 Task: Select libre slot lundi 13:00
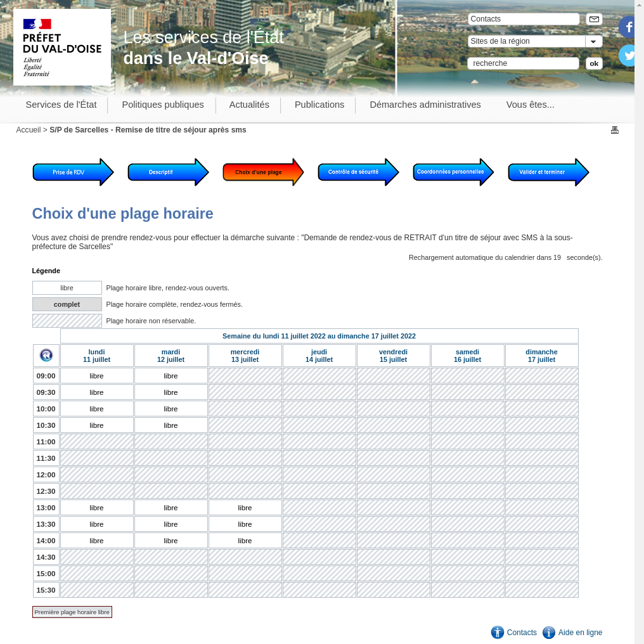[x=97, y=508]
